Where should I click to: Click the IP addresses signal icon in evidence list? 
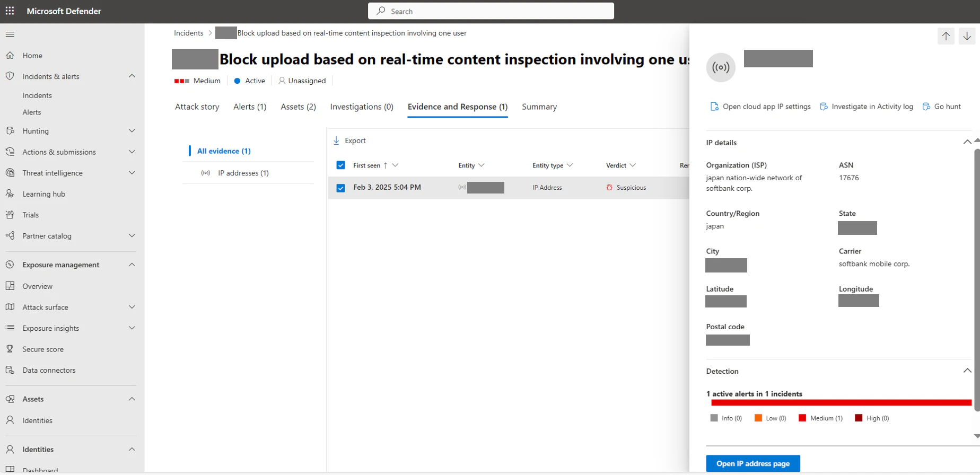click(206, 173)
